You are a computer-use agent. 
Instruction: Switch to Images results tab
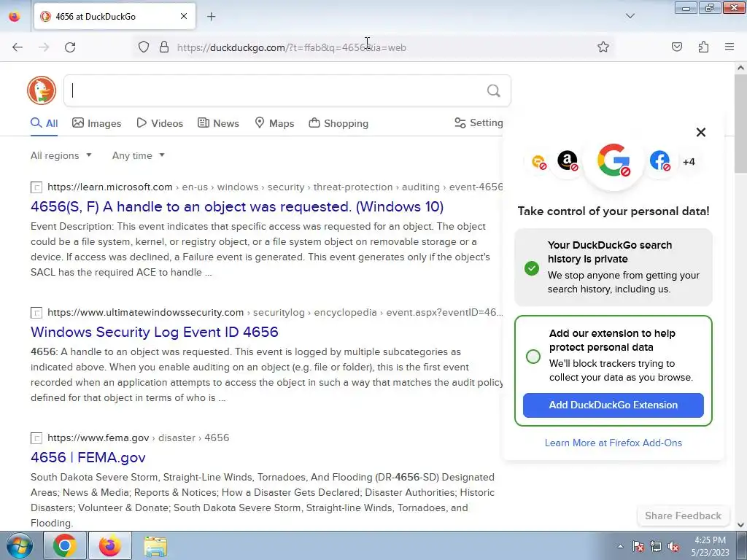point(97,123)
